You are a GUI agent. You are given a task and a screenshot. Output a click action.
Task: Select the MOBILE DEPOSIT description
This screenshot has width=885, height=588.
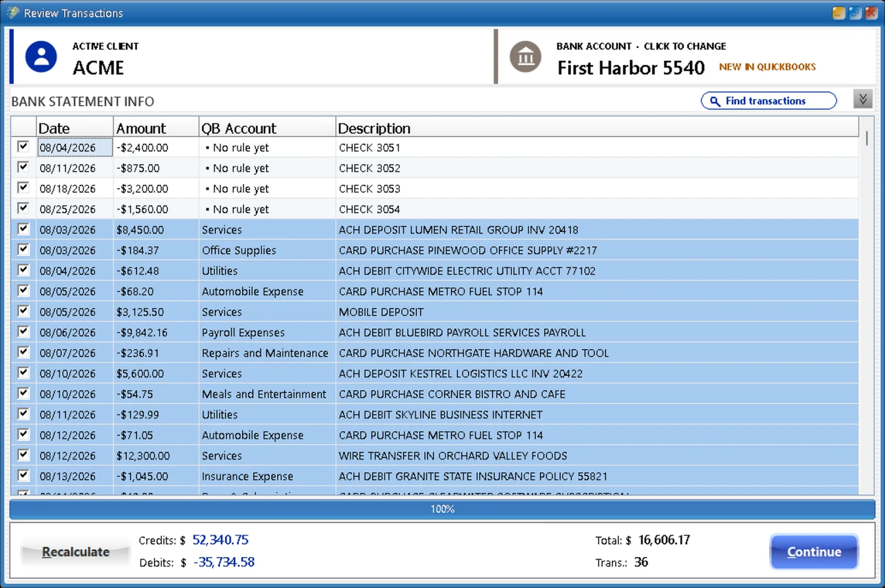381,312
